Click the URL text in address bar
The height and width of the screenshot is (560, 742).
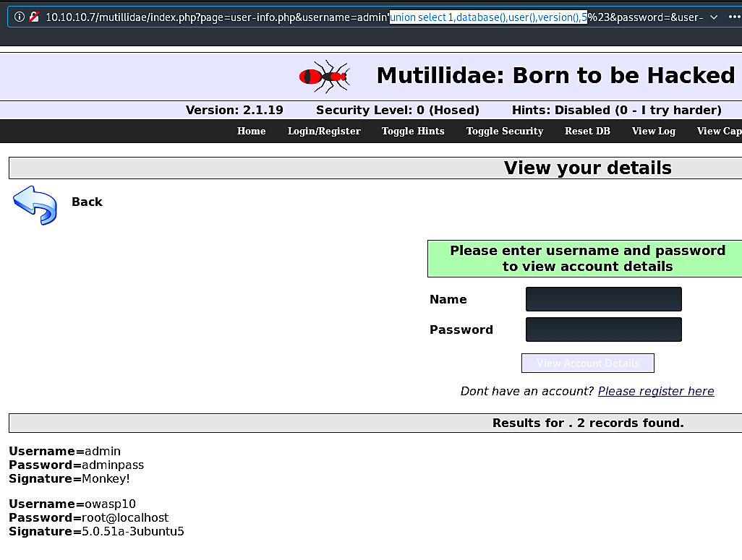click(374, 17)
